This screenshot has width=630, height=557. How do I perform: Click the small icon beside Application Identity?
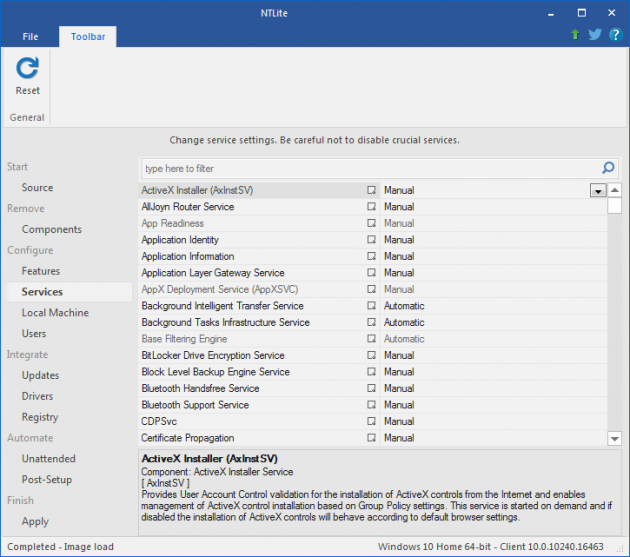point(371,240)
